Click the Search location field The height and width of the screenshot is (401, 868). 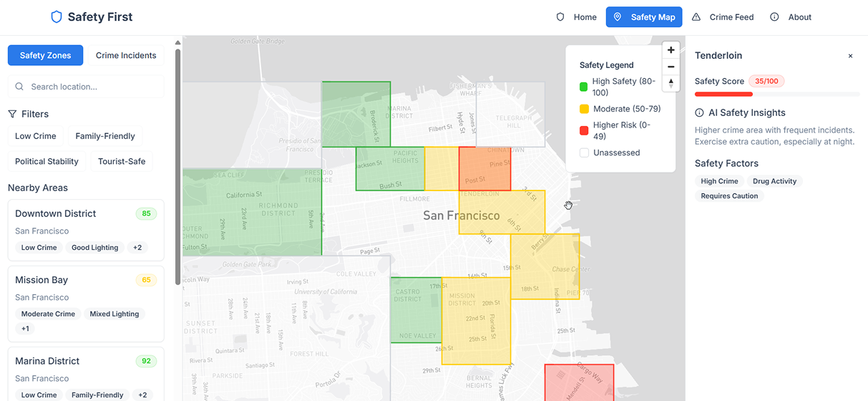(x=86, y=87)
